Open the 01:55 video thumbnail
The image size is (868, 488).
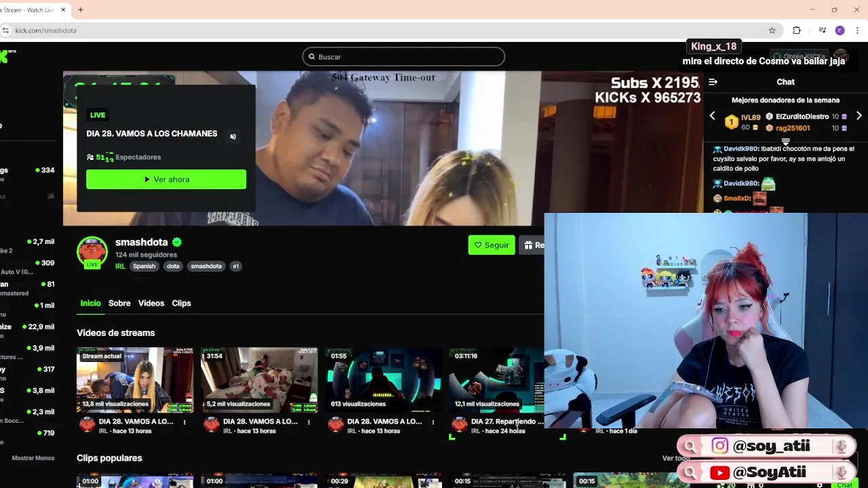click(383, 380)
